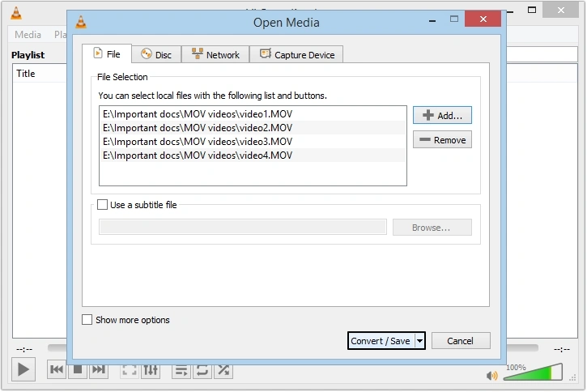Open the Convert / Save dropdown arrow
Image resolution: width=587 pixels, height=392 pixels.
point(420,341)
